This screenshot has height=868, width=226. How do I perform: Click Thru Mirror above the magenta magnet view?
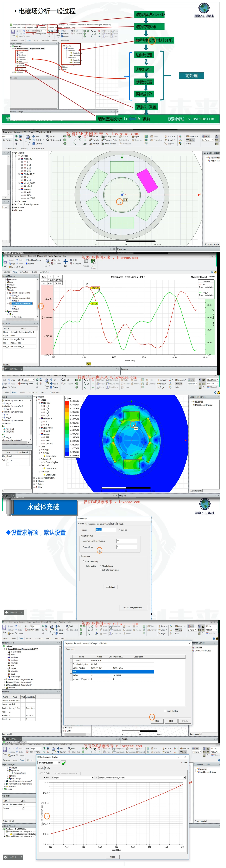click(x=109, y=144)
